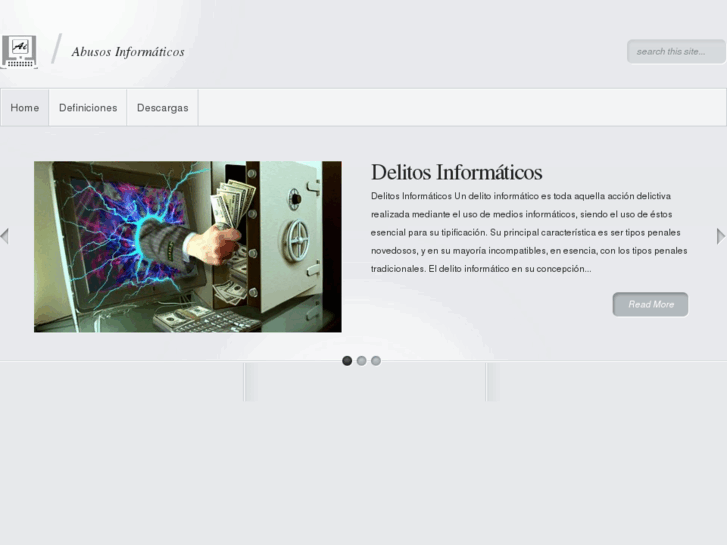Show previous slide with left arrow
This screenshot has height=545, width=727.
[x=5, y=236]
